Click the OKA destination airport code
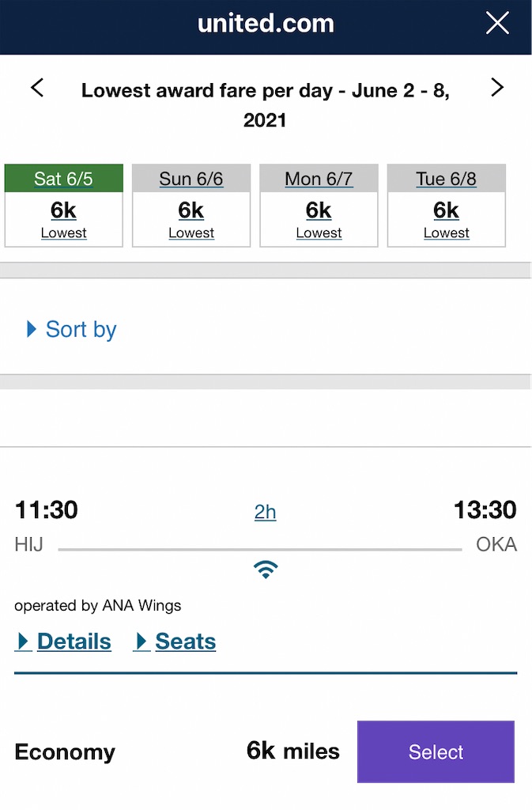Viewport: 532px width, 810px height. (496, 545)
